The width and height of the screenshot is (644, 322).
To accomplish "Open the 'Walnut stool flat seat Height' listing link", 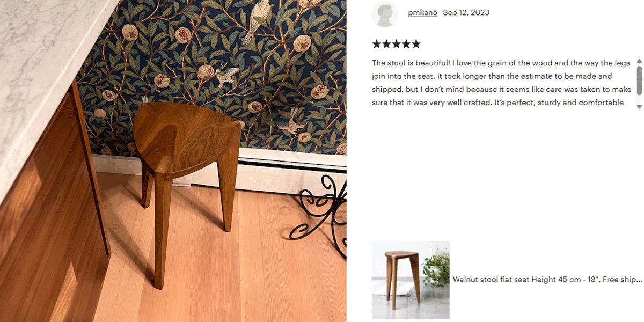I will (547, 280).
